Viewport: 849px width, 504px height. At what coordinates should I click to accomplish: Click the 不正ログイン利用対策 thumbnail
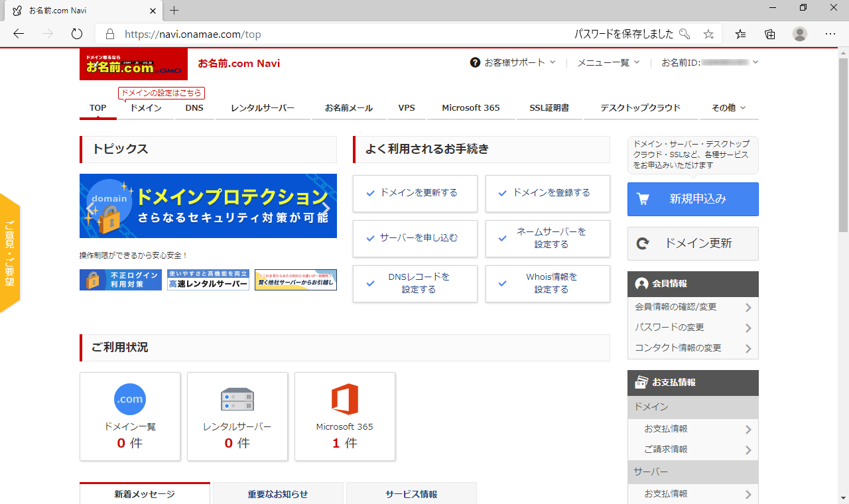coord(121,280)
